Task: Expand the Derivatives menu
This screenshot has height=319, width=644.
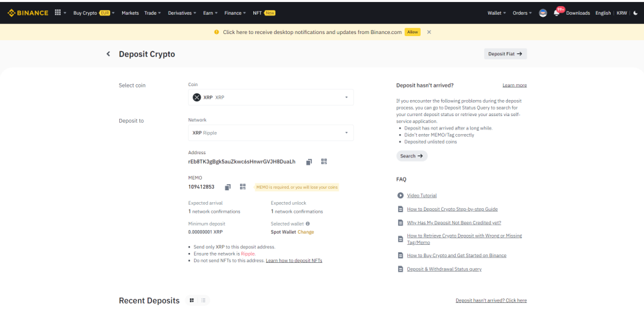Action: point(182,13)
